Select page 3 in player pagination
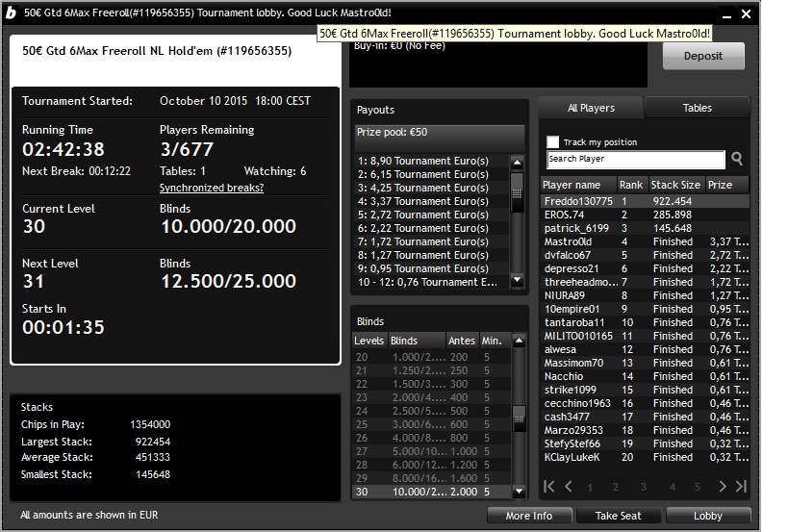 point(644,487)
